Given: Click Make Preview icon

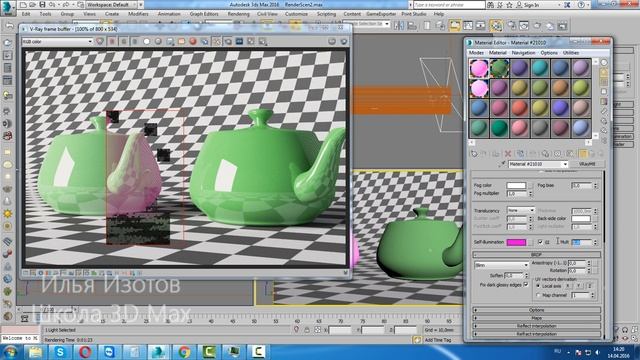Looking at the screenshot, I should click(604, 111).
